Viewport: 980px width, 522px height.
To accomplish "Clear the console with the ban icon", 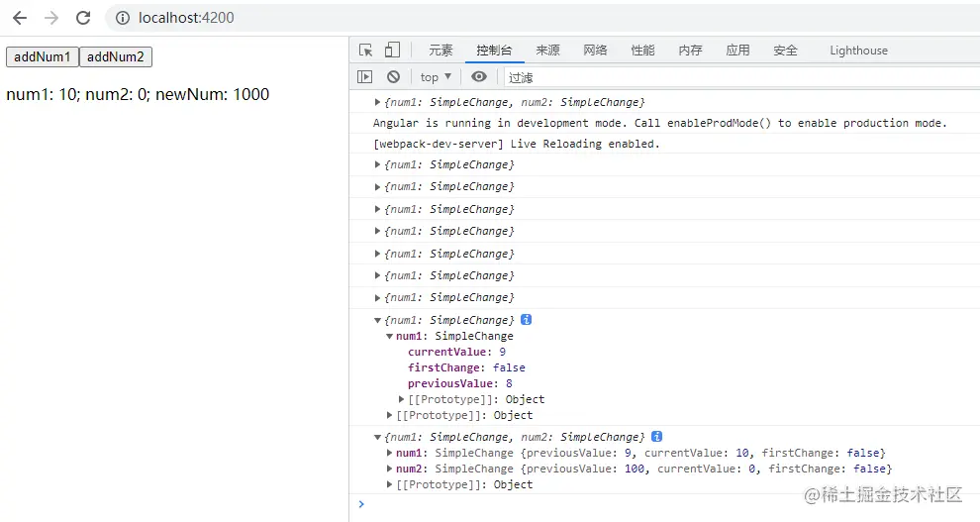I will point(393,77).
